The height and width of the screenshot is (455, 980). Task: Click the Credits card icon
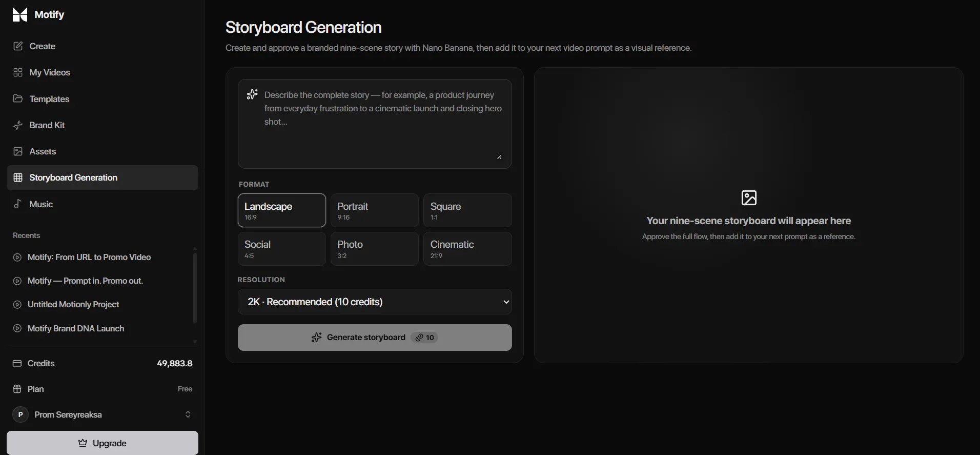point(17,363)
